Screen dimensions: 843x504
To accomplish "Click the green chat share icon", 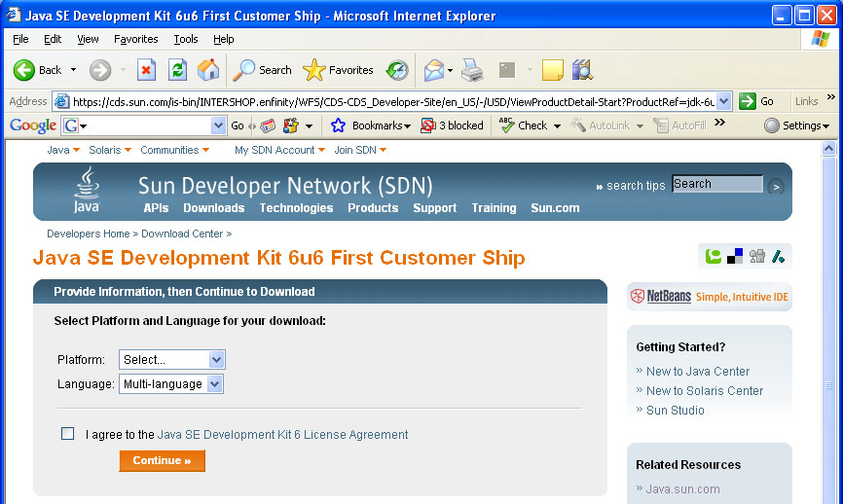I will click(714, 256).
